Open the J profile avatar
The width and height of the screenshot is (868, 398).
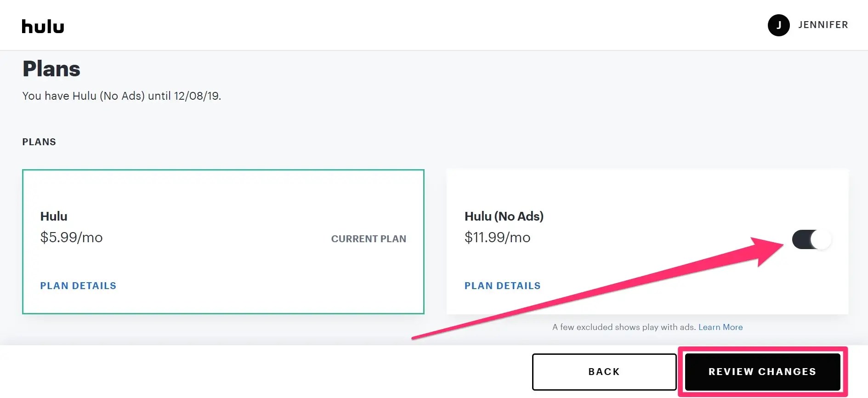click(x=778, y=25)
